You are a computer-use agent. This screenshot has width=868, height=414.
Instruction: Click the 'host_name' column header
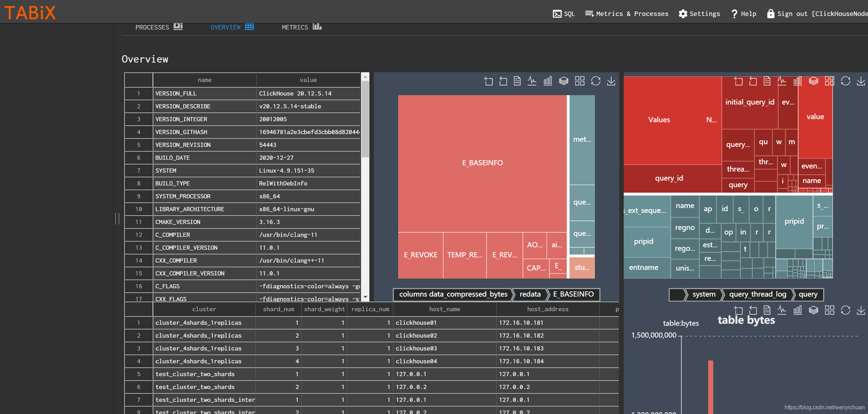coord(444,309)
